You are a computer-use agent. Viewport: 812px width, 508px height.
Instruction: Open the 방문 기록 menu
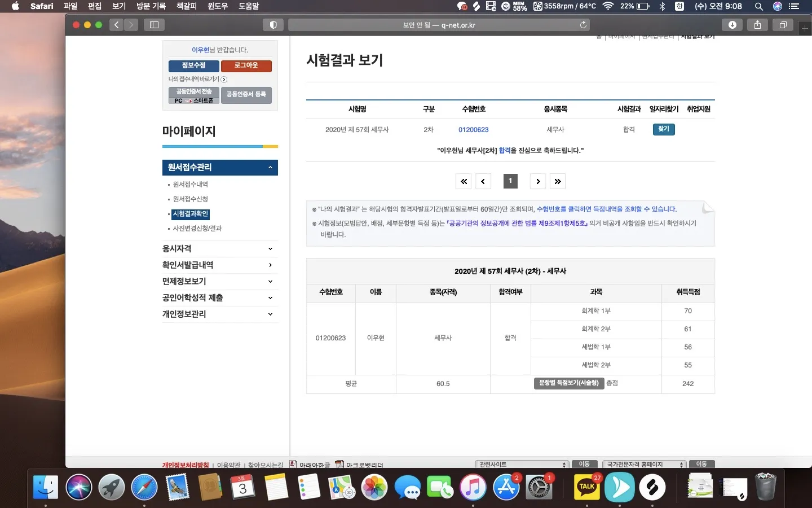151,6
